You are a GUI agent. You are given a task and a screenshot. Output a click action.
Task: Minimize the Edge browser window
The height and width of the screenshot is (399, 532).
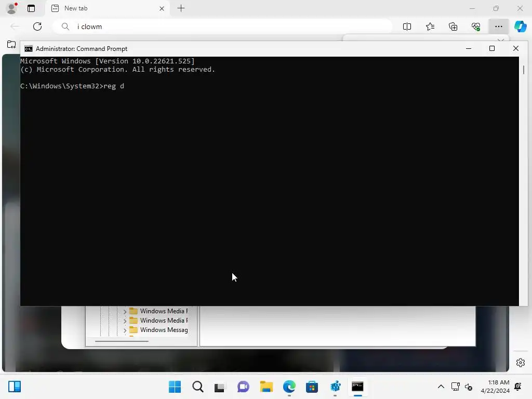472,8
